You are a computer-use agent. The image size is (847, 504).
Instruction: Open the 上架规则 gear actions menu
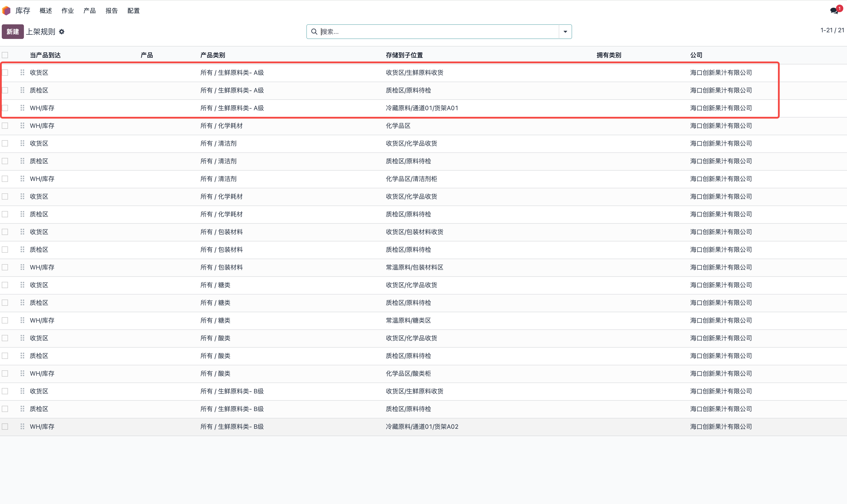click(62, 32)
